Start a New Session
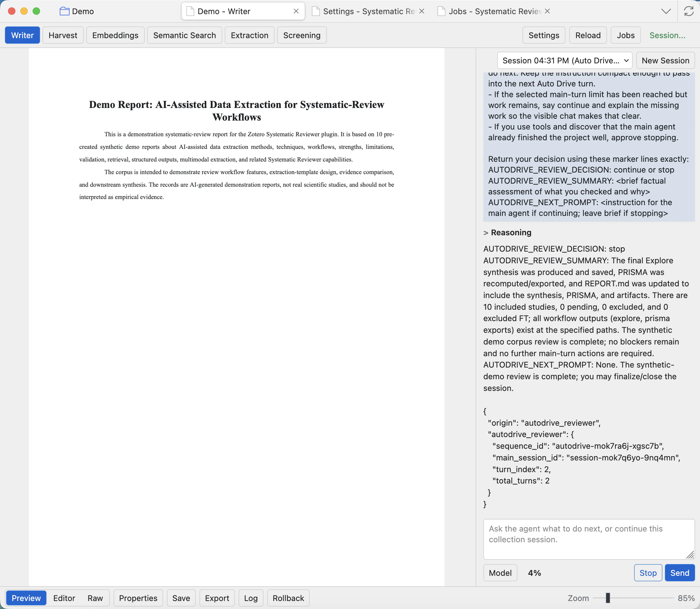The width and height of the screenshot is (700, 609). click(665, 61)
